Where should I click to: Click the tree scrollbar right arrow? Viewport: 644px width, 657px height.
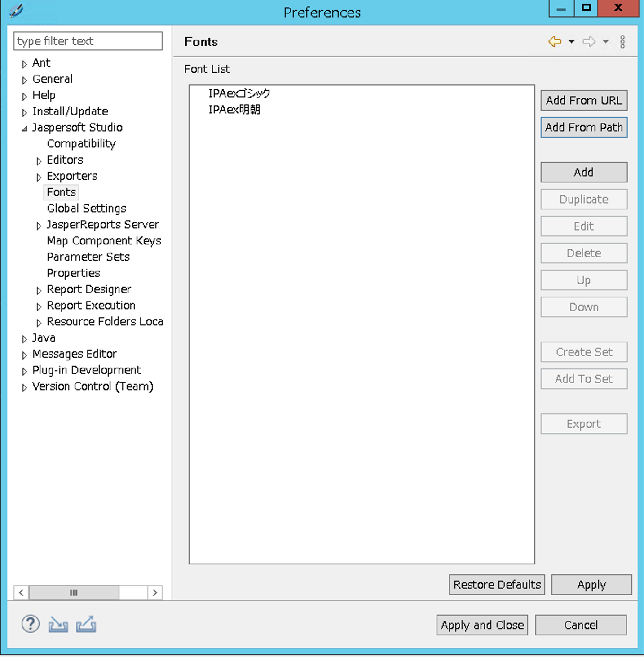point(155,593)
